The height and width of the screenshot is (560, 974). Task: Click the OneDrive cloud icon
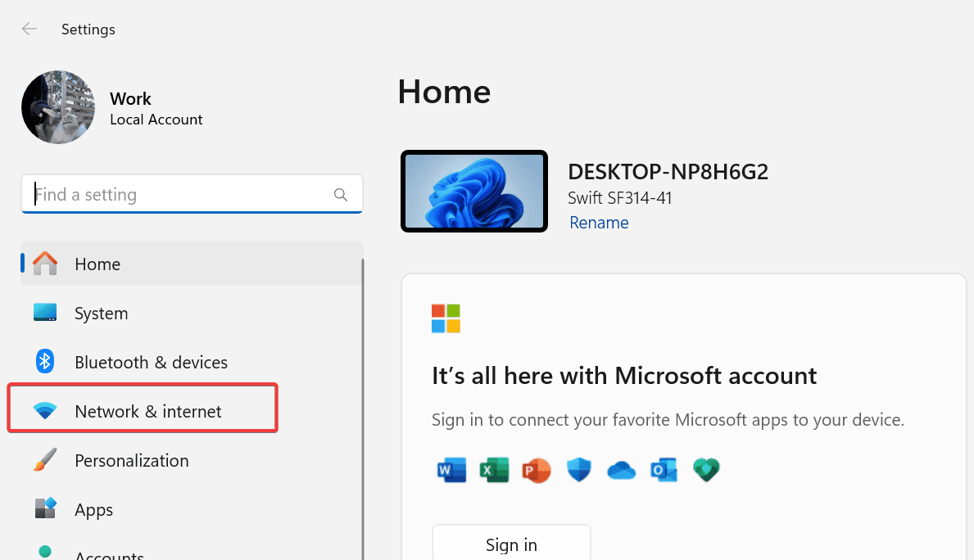click(x=621, y=471)
